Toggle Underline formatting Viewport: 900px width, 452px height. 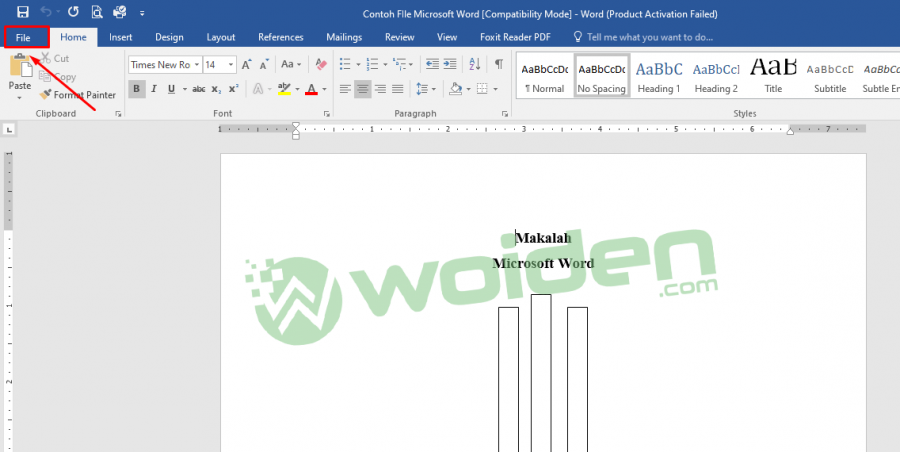coord(171,89)
